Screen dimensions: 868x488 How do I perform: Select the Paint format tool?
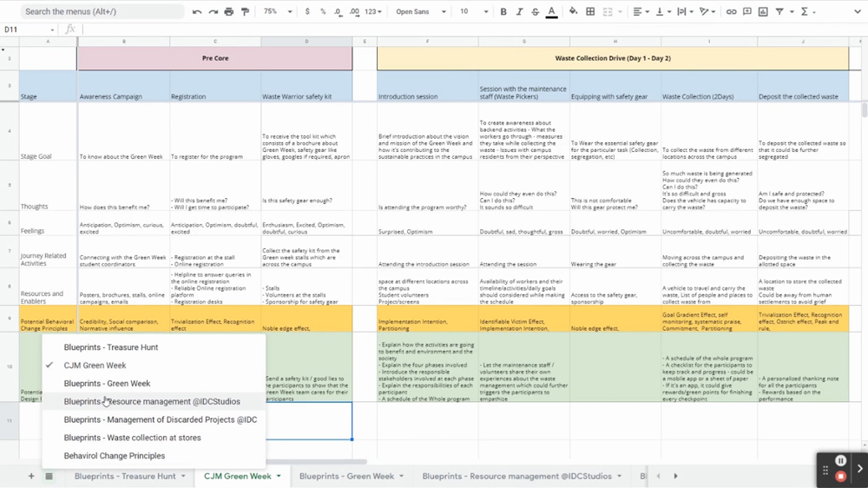click(x=246, y=11)
